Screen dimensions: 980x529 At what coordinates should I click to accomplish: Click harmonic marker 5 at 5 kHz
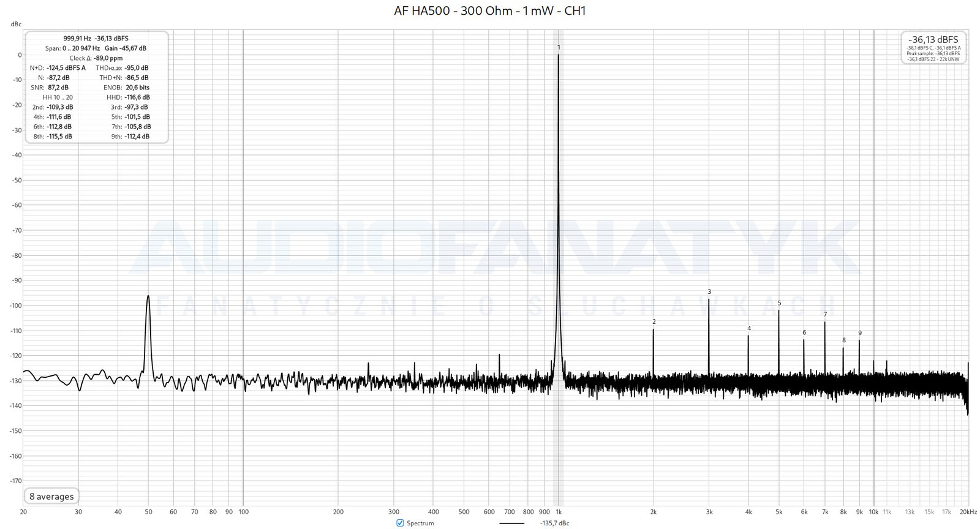(779, 303)
